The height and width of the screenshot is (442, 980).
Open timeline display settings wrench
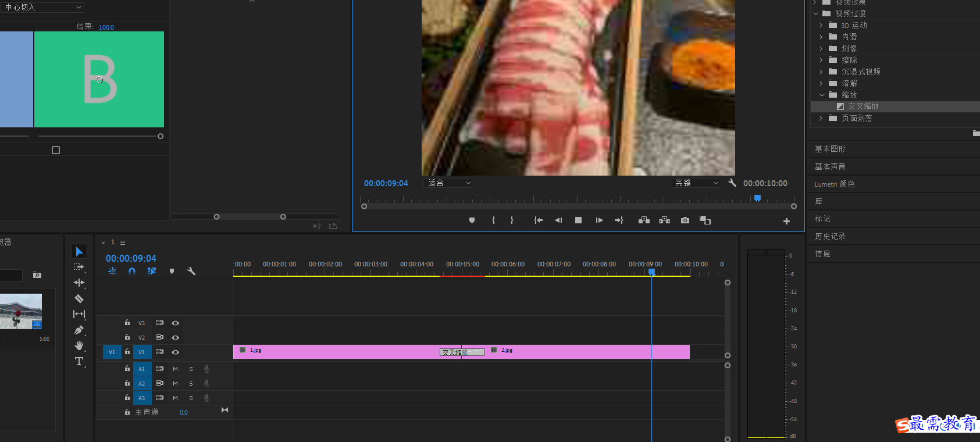(x=191, y=271)
